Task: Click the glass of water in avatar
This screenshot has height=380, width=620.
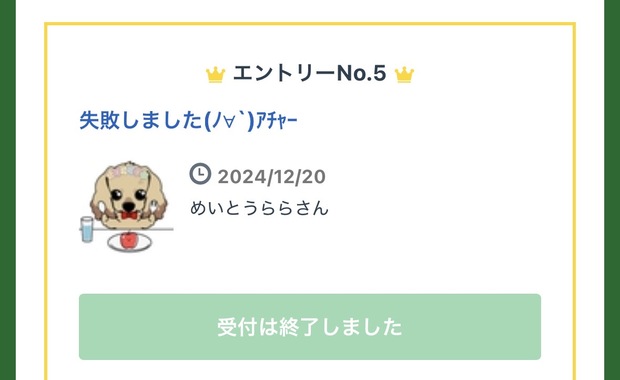Action: coord(87,229)
